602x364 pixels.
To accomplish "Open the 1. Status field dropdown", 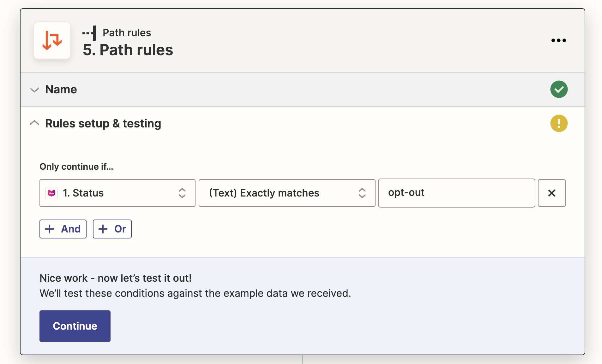I will 117,193.
